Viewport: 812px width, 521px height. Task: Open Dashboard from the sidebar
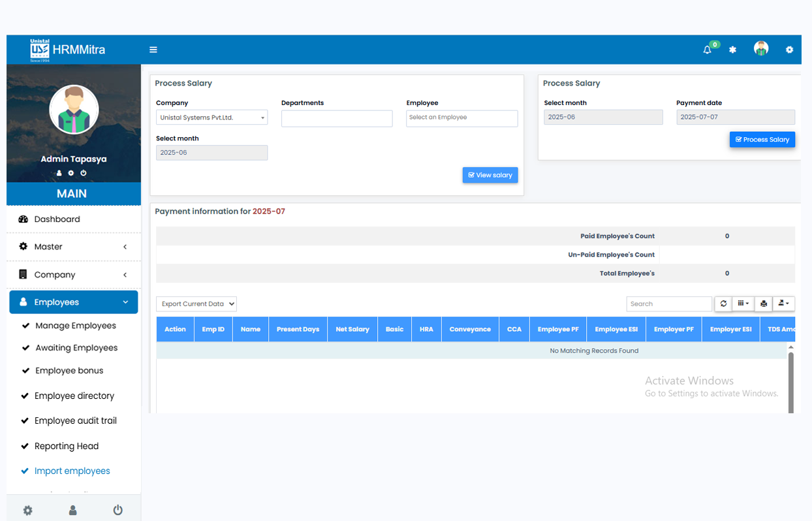click(x=57, y=219)
